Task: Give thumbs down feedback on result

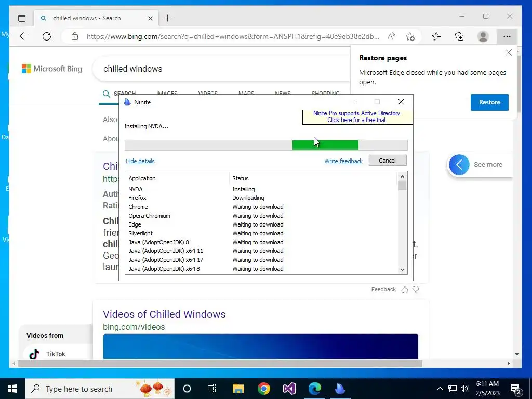Action: pyautogui.click(x=416, y=289)
